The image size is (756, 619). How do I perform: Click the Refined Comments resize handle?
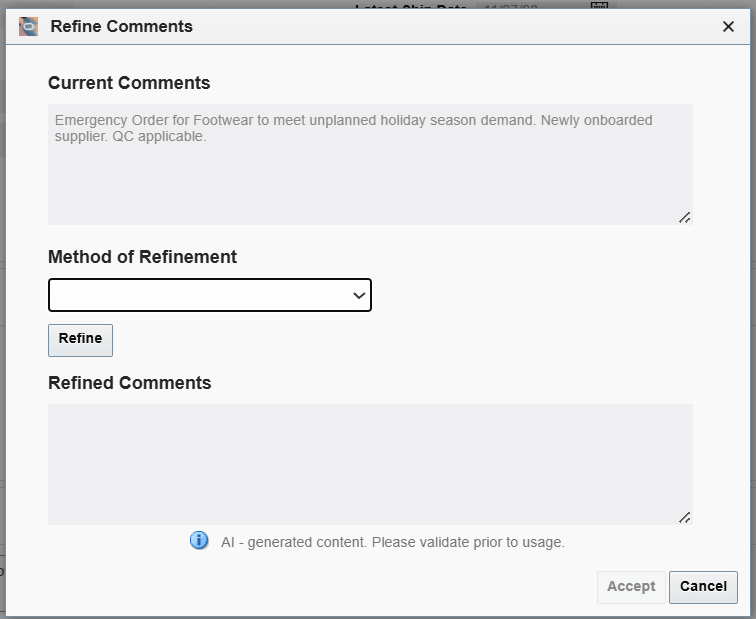click(x=685, y=518)
